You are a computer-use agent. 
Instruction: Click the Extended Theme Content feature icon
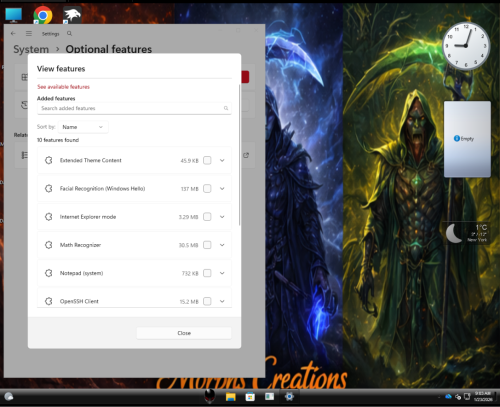(49, 160)
